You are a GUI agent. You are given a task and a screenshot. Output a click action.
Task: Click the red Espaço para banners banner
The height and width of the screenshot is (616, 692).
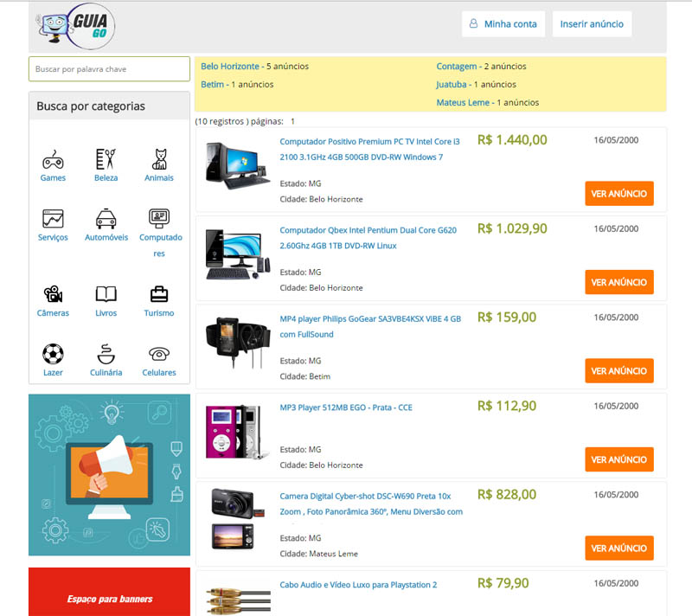(x=110, y=592)
